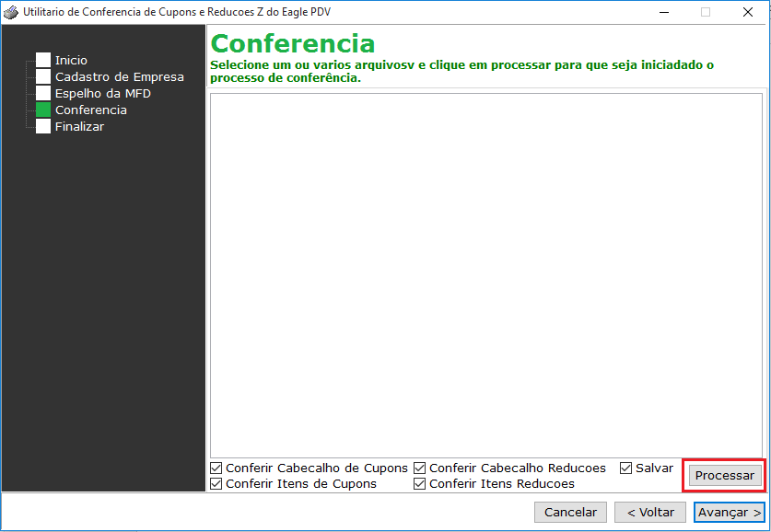Screen dimensions: 771x532
Task: Click inside the empty file list area
Action: click(485, 275)
